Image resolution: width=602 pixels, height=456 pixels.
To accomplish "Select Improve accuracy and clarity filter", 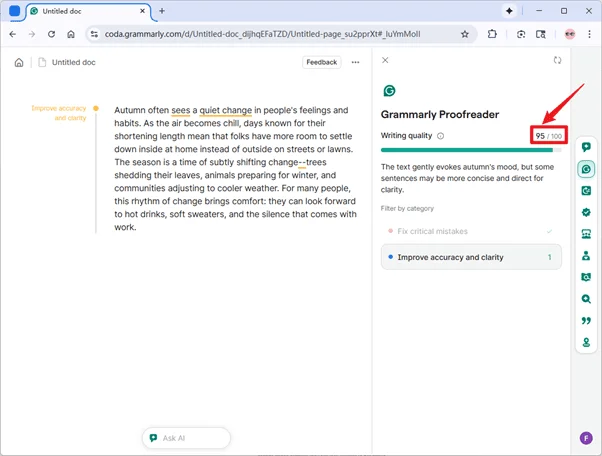I will tap(471, 257).
